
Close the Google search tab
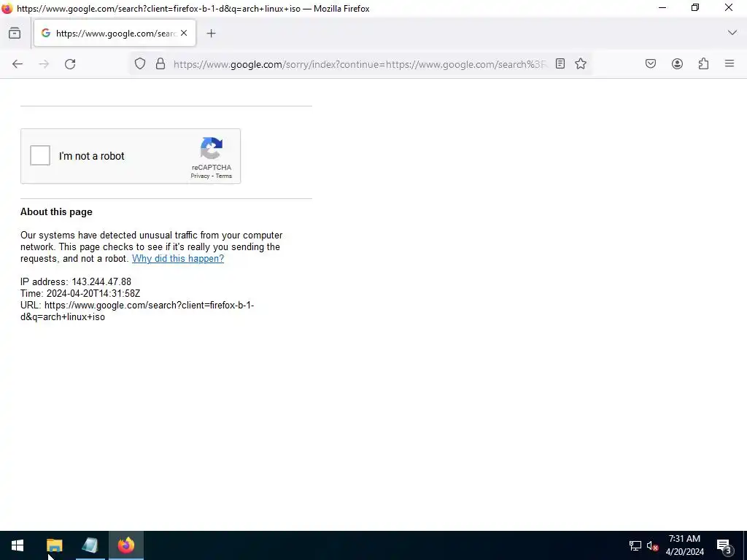tap(184, 33)
